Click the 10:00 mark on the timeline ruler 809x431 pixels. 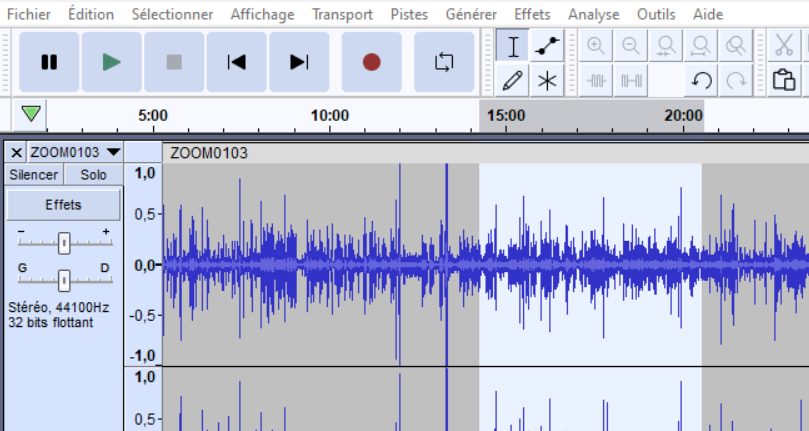[x=330, y=115]
